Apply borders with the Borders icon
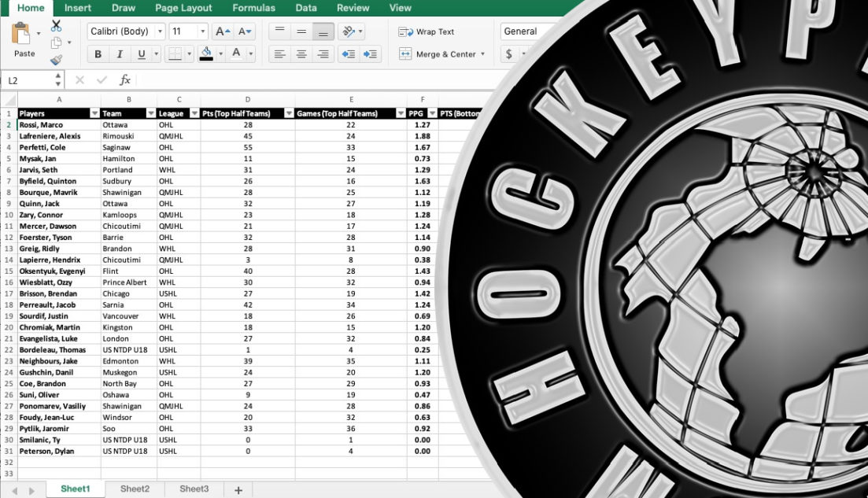The image size is (868, 498). (x=175, y=53)
